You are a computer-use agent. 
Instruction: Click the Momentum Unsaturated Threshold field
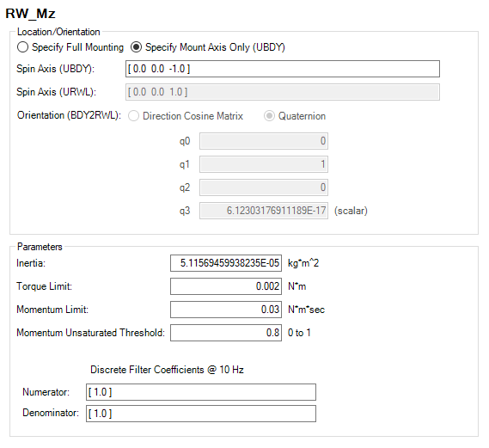[226, 333]
